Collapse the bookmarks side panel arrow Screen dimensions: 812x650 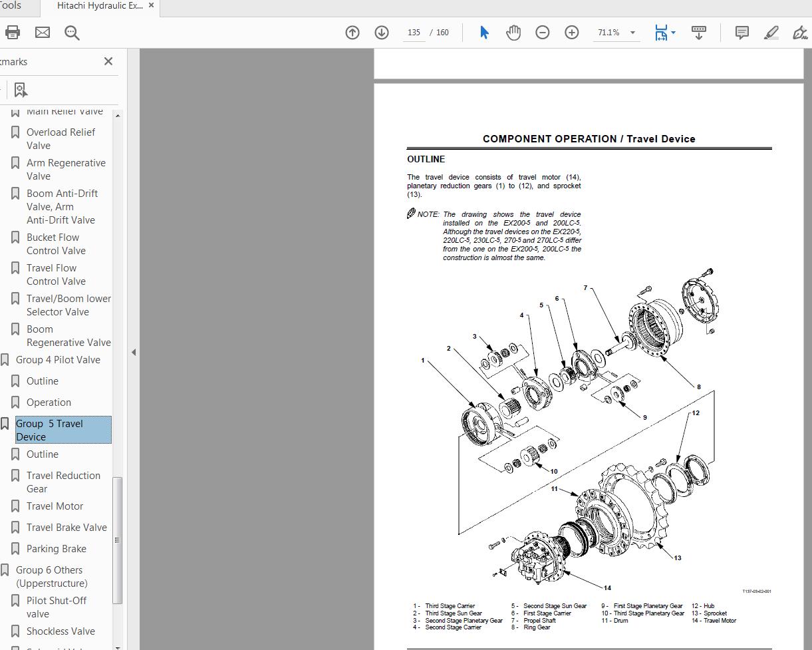click(x=133, y=352)
